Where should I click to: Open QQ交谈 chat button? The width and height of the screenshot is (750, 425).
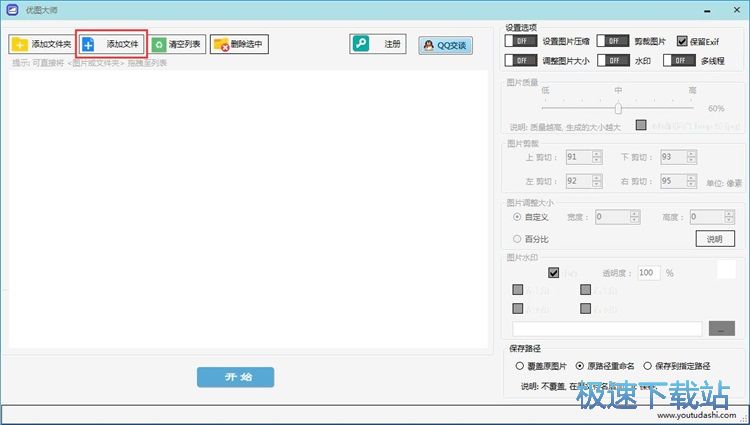[445, 45]
